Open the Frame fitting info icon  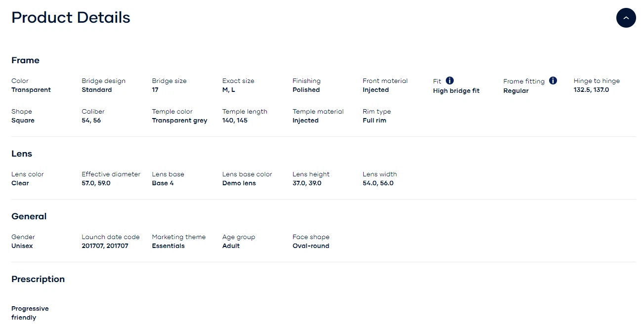pos(553,81)
